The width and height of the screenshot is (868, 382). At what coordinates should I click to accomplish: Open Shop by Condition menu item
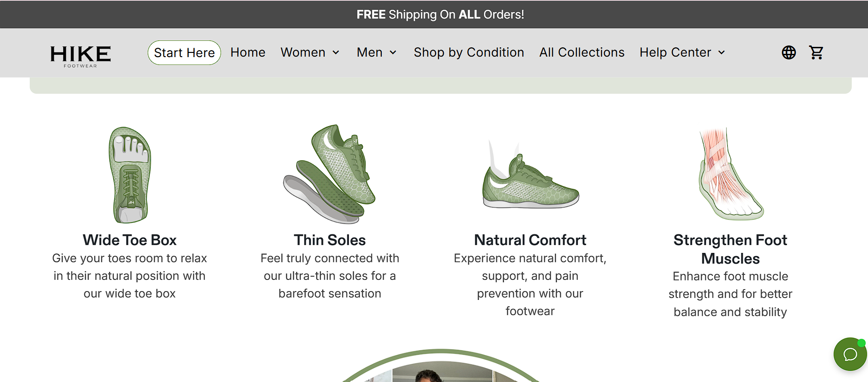click(469, 52)
